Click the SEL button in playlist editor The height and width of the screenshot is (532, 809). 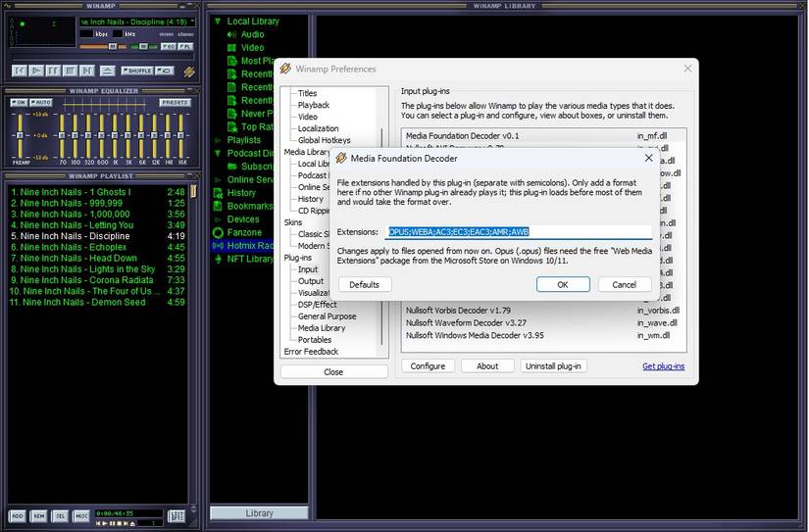(x=60, y=516)
